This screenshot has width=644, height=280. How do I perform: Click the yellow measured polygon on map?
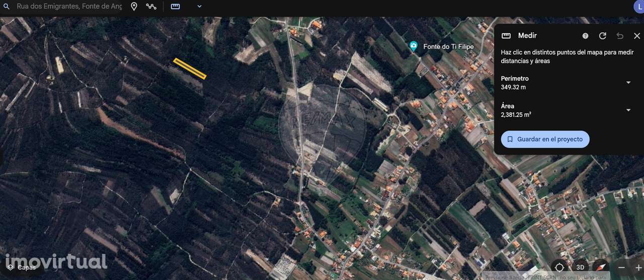point(190,68)
